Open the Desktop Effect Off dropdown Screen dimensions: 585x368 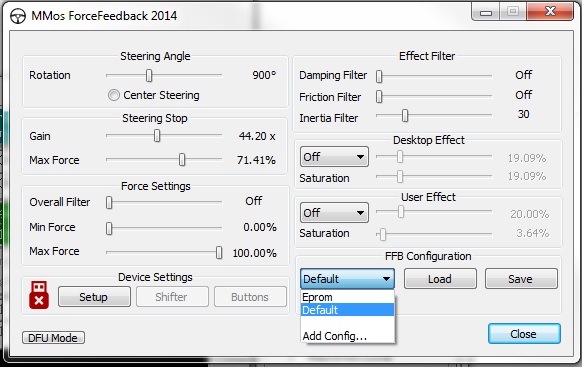point(334,157)
